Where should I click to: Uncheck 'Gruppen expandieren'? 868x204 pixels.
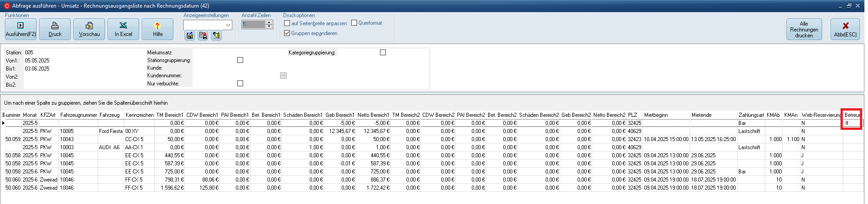point(287,33)
